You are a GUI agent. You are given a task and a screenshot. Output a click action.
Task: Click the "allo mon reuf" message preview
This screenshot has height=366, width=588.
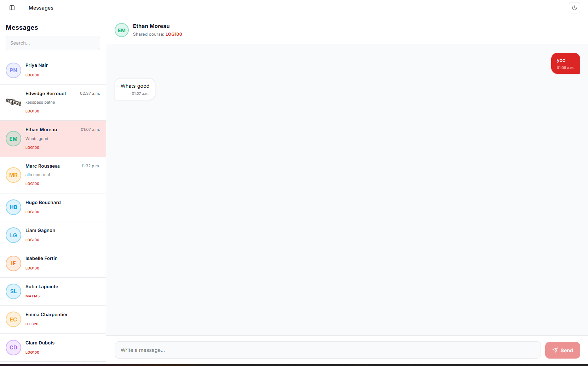pyautogui.click(x=38, y=175)
